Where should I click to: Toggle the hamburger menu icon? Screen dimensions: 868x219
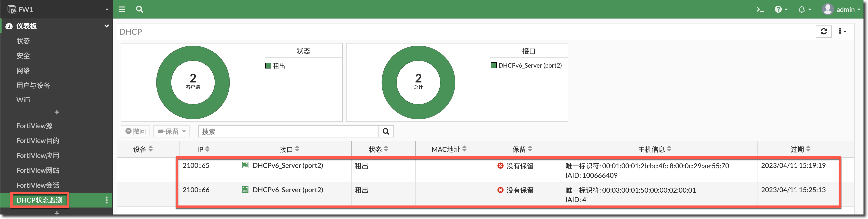click(x=122, y=9)
